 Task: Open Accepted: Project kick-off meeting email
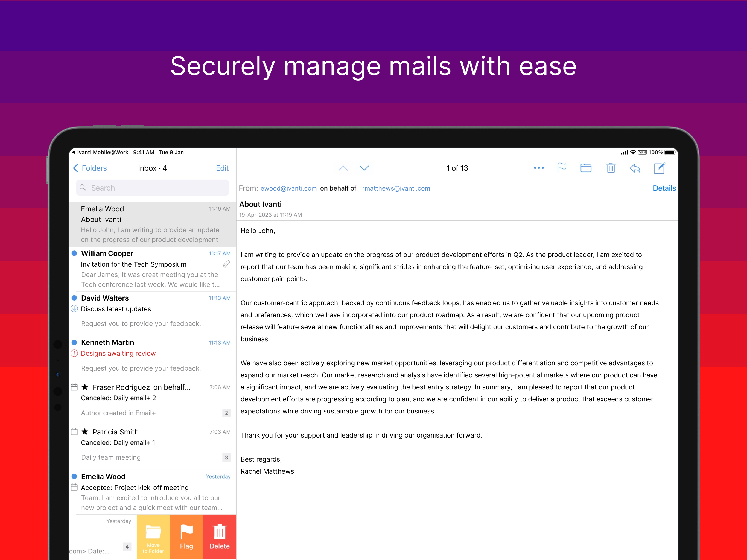point(153,492)
